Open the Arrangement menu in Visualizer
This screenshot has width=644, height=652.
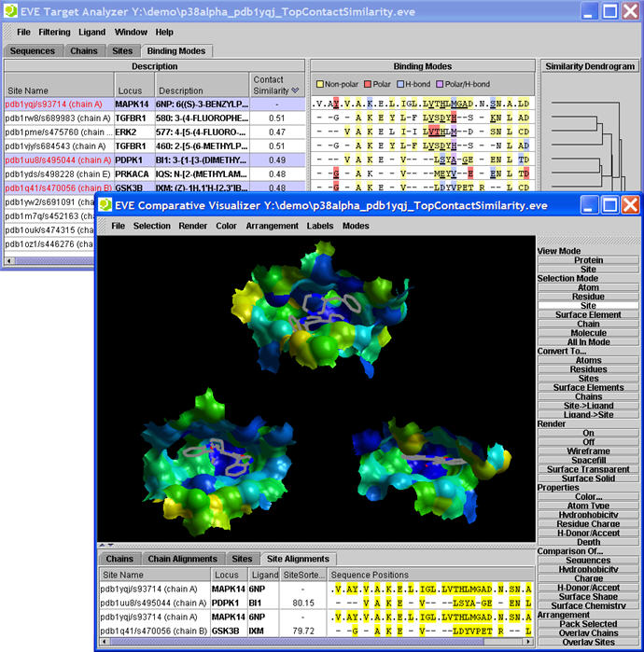[x=273, y=226]
